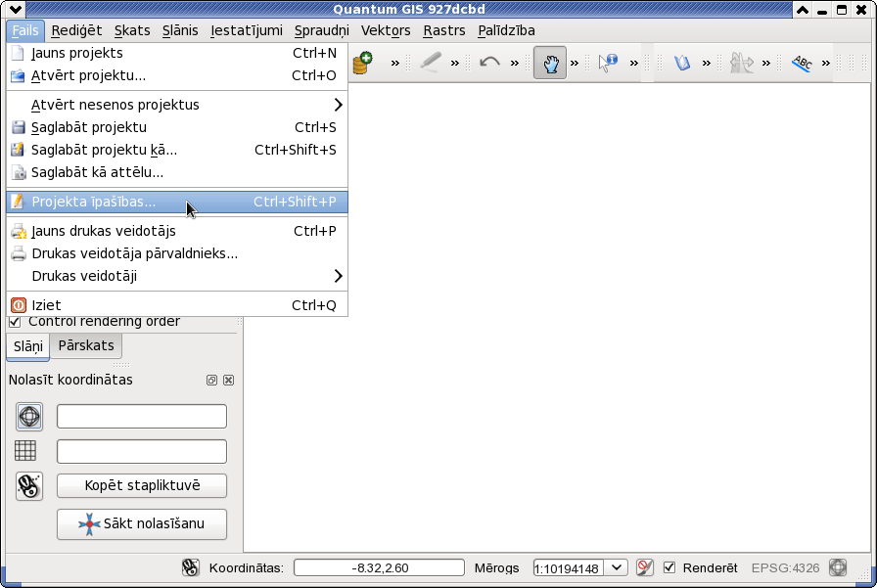This screenshot has height=588, width=877.
Task: Switch to the Slāņi tab
Action: coord(28,346)
